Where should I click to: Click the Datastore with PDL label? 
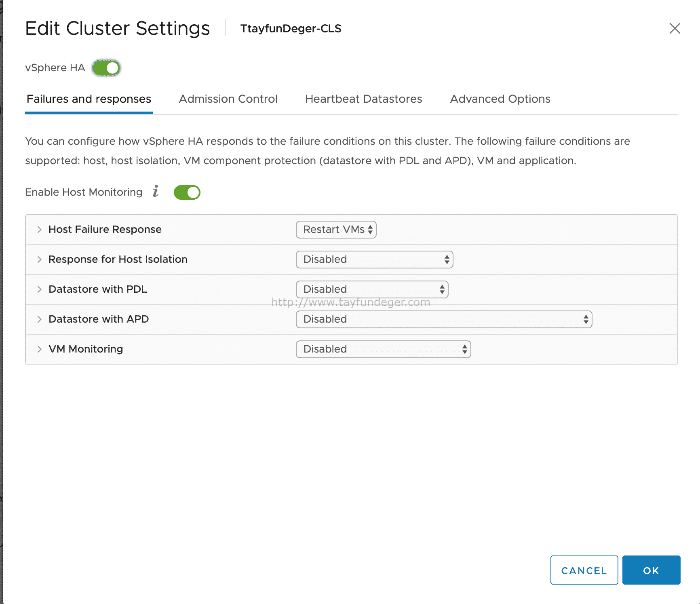(98, 289)
